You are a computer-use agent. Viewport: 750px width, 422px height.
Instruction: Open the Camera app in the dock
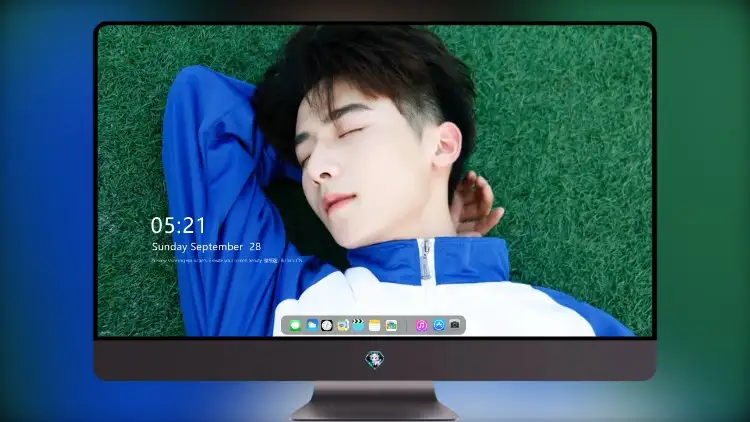455,325
